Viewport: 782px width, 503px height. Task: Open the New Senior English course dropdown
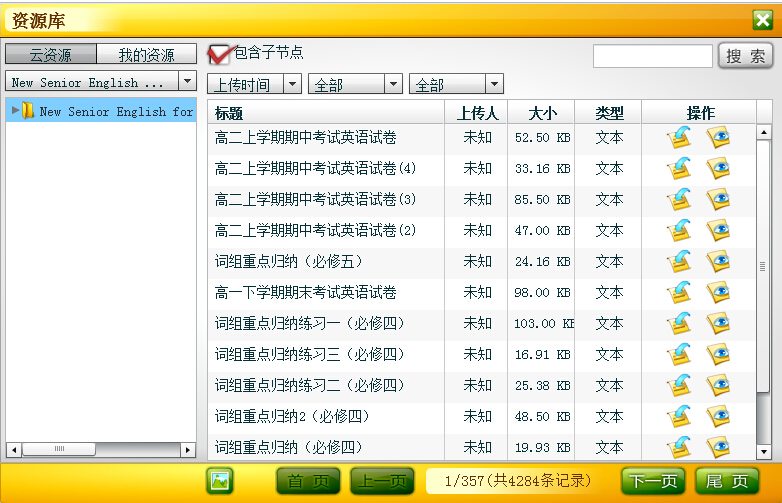pyautogui.click(x=101, y=82)
